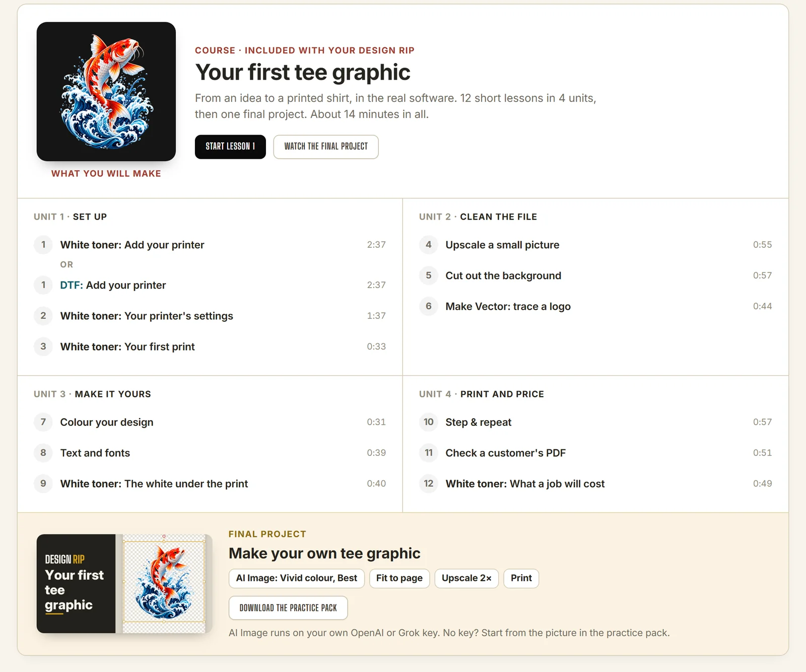Open the final project preview thumbnail

pyautogui.click(x=124, y=584)
